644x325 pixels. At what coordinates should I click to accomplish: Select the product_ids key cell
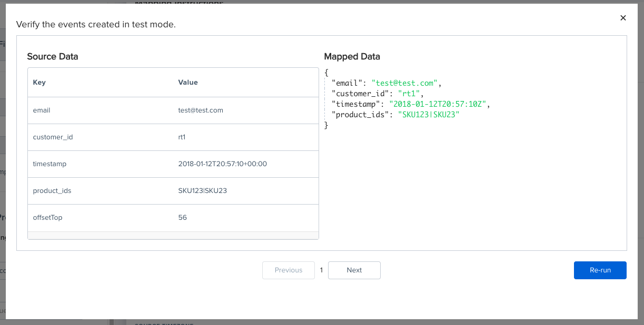click(x=100, y=191)
